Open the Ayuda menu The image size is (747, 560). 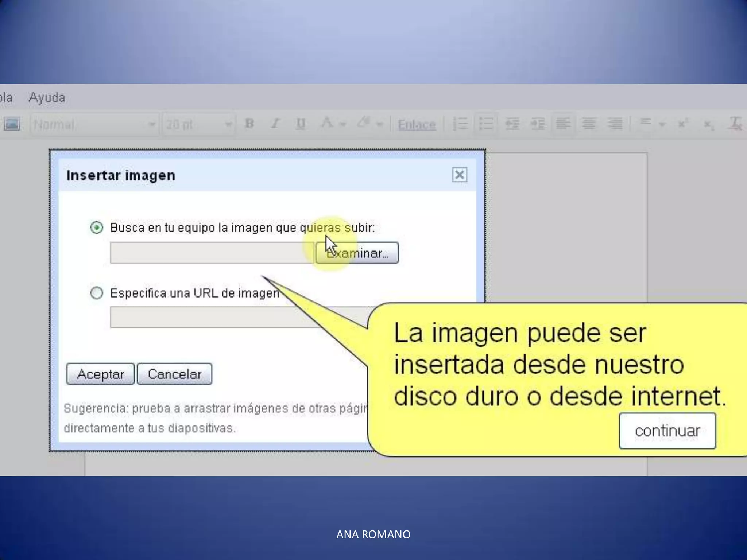coord(47,98)
